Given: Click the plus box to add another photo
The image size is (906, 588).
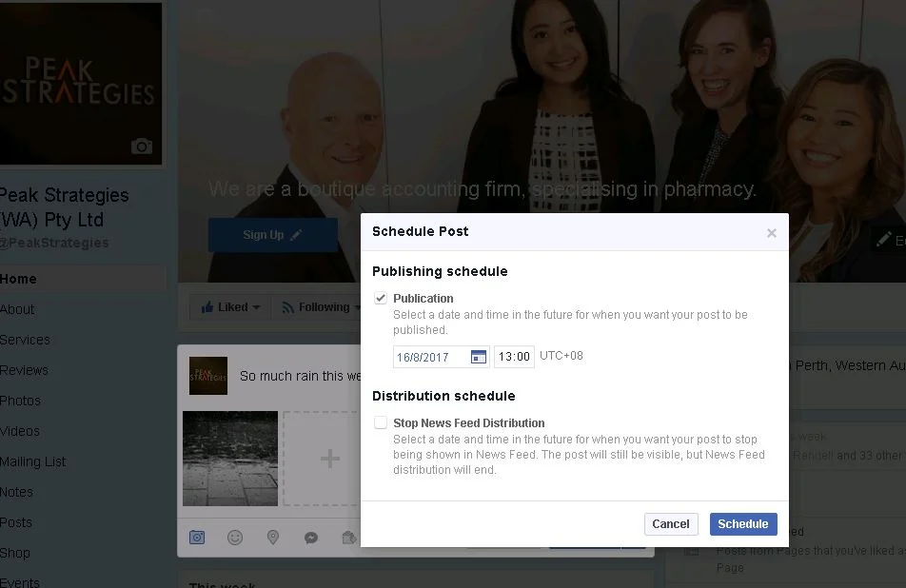Looking at the screenshot, I should pyautogui.click(x=324, y=459).
